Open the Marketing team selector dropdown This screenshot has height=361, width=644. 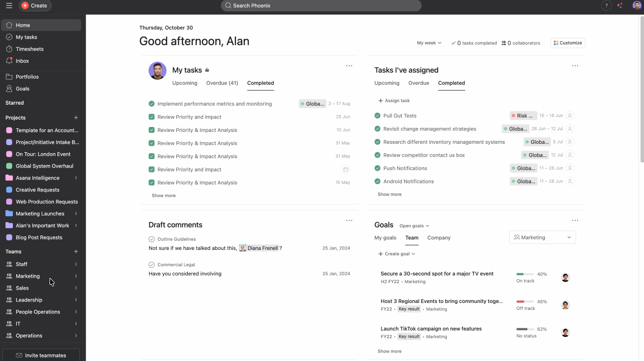tap(542, 238)
